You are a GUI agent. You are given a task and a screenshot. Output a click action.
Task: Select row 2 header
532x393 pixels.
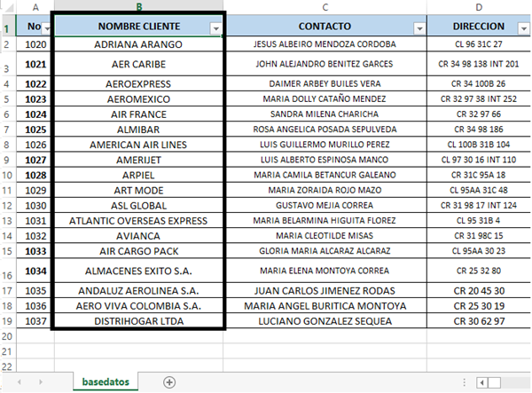pos(7,44)
